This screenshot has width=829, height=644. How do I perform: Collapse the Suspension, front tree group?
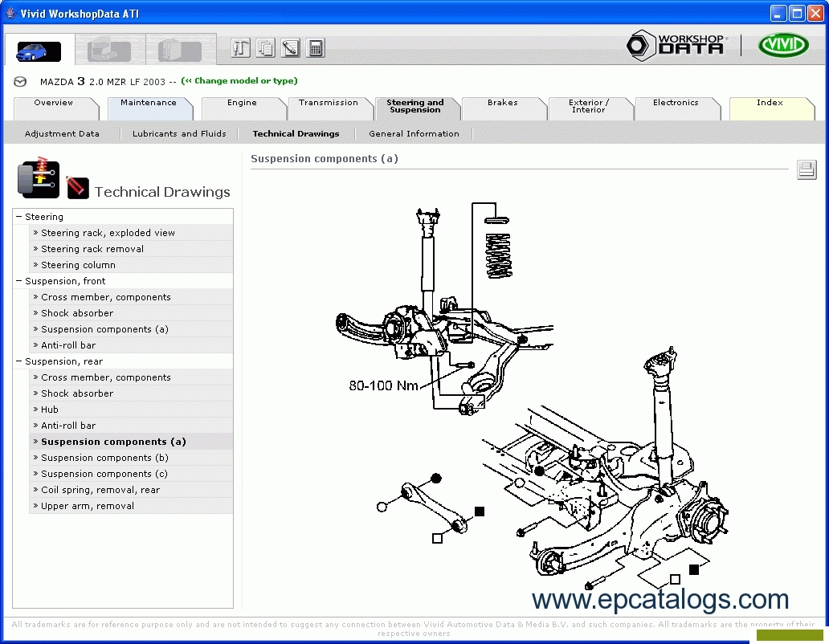(19, 281)
